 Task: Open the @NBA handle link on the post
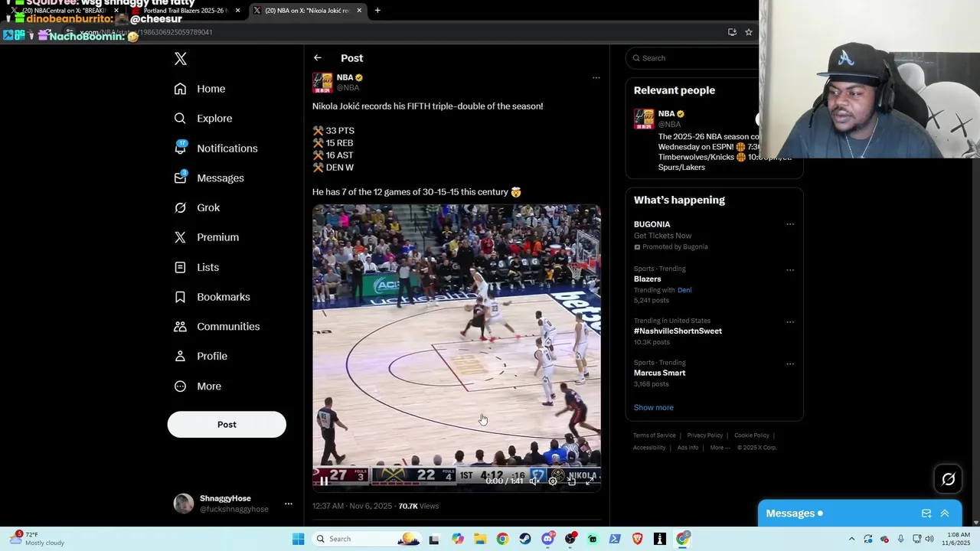click(348, 88)
